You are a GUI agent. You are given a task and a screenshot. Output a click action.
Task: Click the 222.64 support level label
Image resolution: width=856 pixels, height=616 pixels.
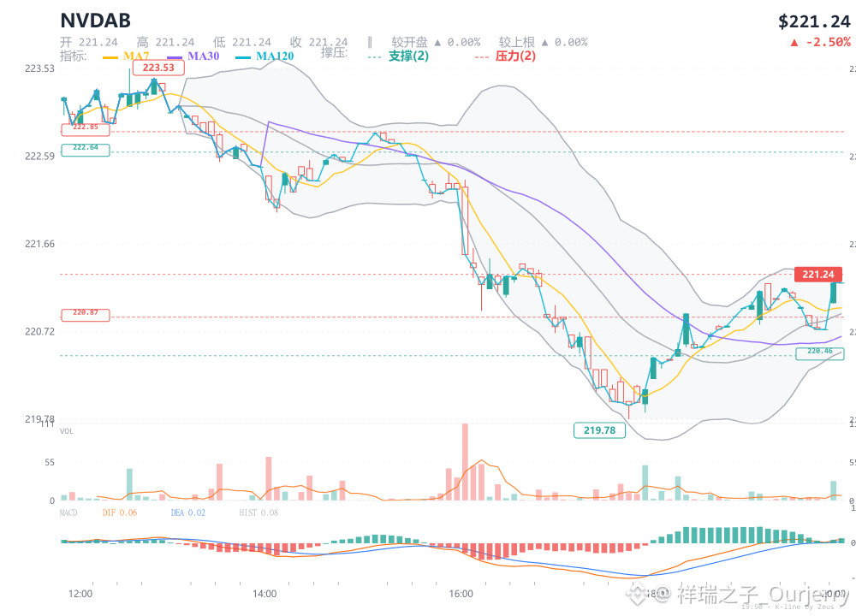pyautogui.click(x=86, y=148)
